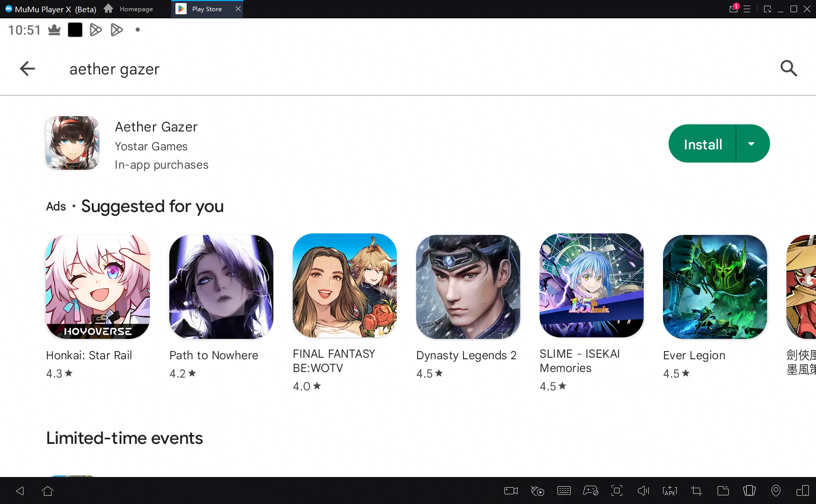This screenshot has width=816, height=504.
Task: Open the Aether Gazer app icon
Action: pyautogui.click(x=72, y=143)
